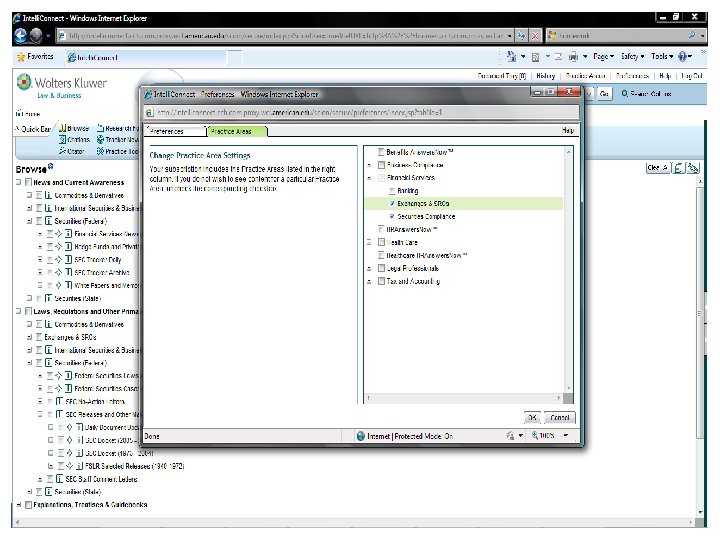Click the OK button in Preferences dialog
Viewport: 720px width, 540px height.
point(532,417)
